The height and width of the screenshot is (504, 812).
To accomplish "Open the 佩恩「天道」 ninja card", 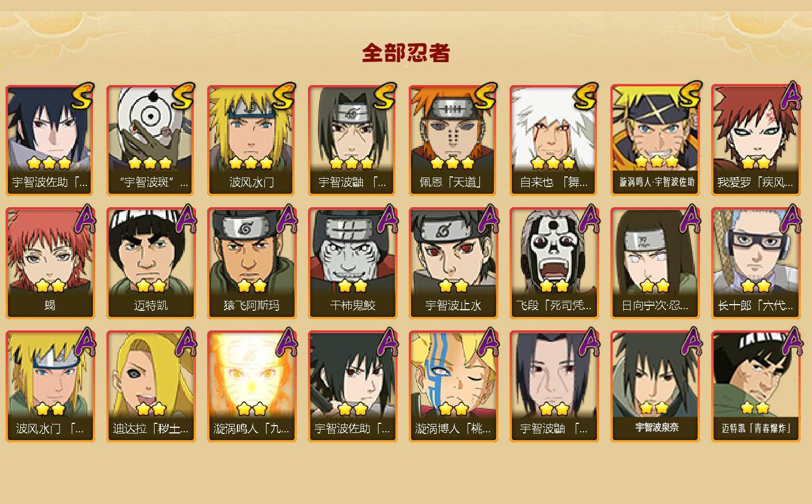I will pos(453,140).
